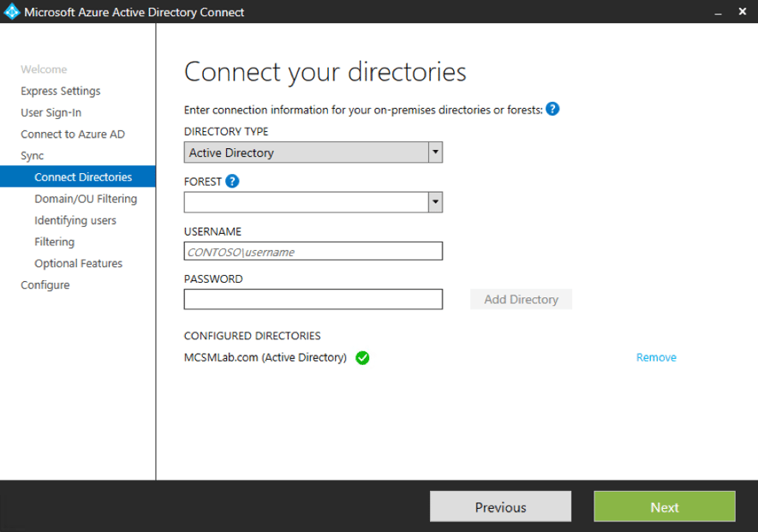Click into the Forest combo box field

click(x=313, y=202)
